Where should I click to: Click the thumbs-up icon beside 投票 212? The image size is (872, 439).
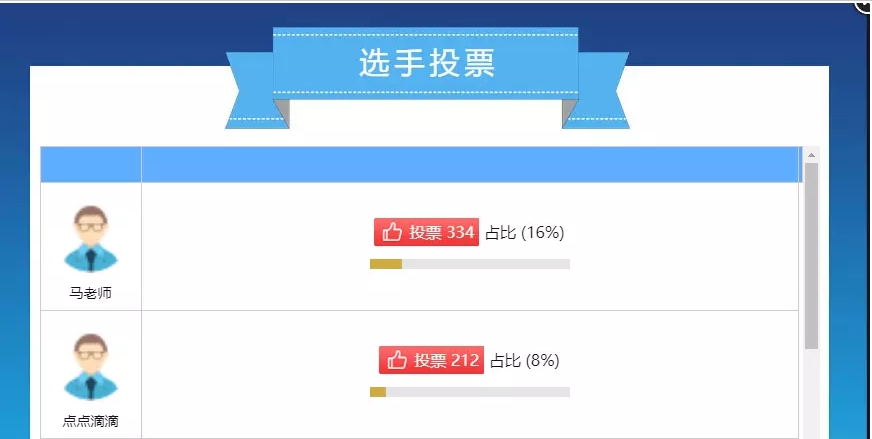click(x=397, y=360)
